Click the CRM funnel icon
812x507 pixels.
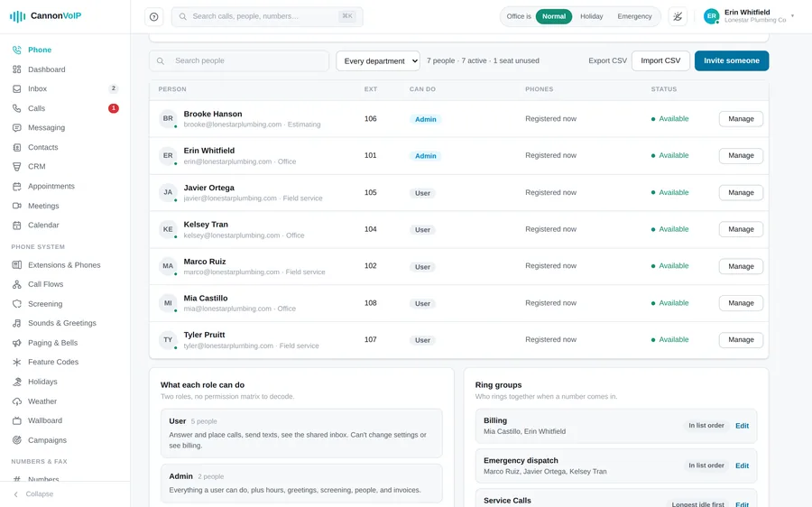(x=17, y=167)
